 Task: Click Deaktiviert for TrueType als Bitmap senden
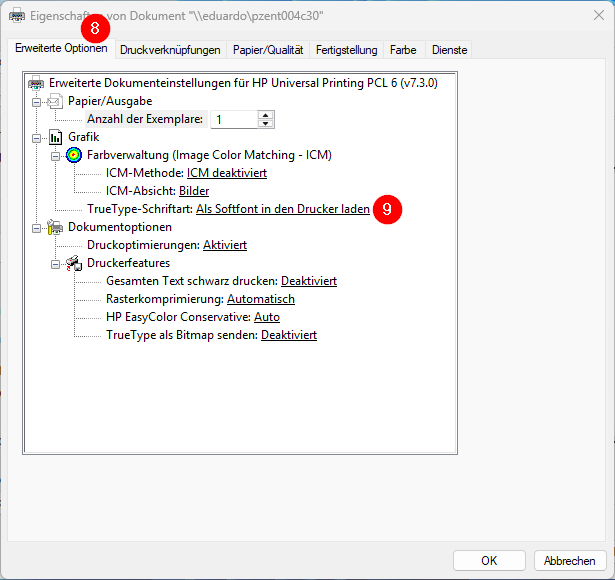point(289,335)
